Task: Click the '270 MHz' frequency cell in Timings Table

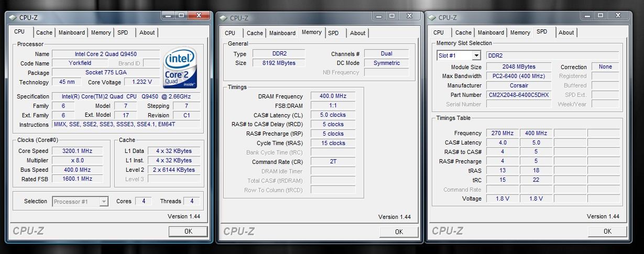Action: [503, 133]
